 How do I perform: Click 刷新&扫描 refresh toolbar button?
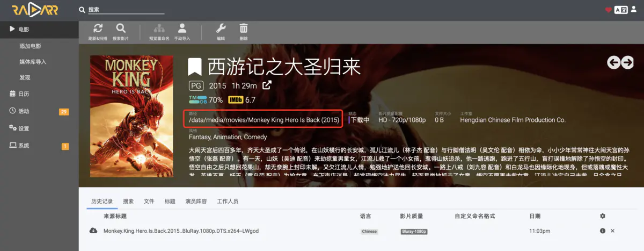click(x=98, y=32)
